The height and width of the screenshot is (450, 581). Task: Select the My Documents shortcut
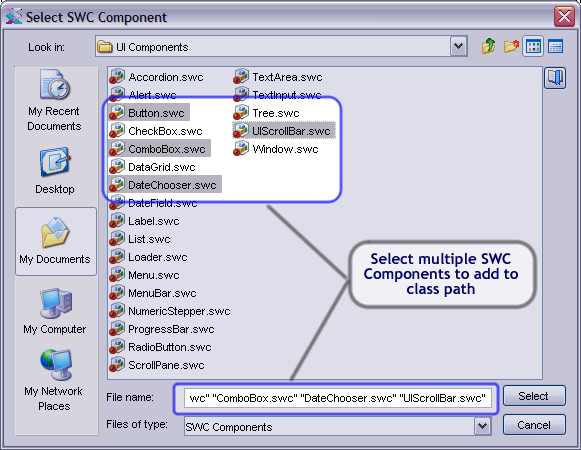55,241
